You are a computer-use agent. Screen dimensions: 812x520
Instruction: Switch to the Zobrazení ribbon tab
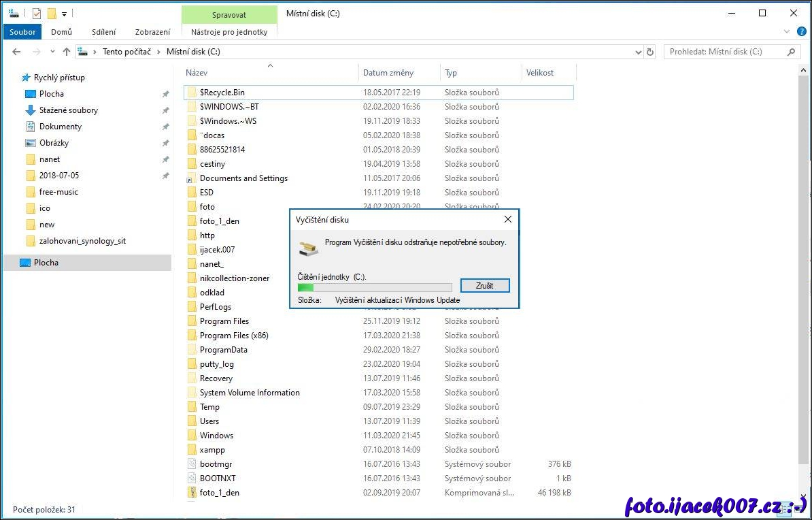152,32
